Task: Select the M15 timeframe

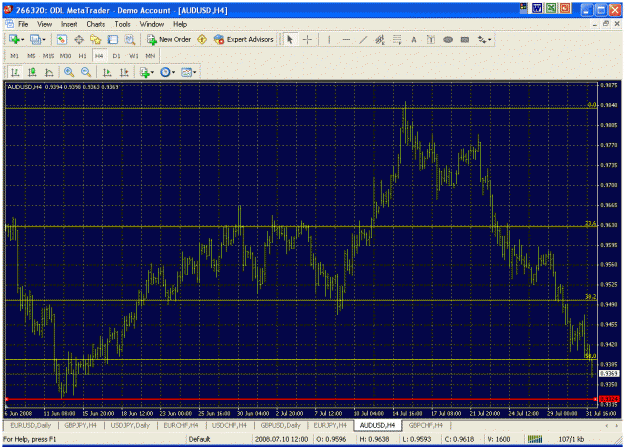Action: tap(48, 56)
